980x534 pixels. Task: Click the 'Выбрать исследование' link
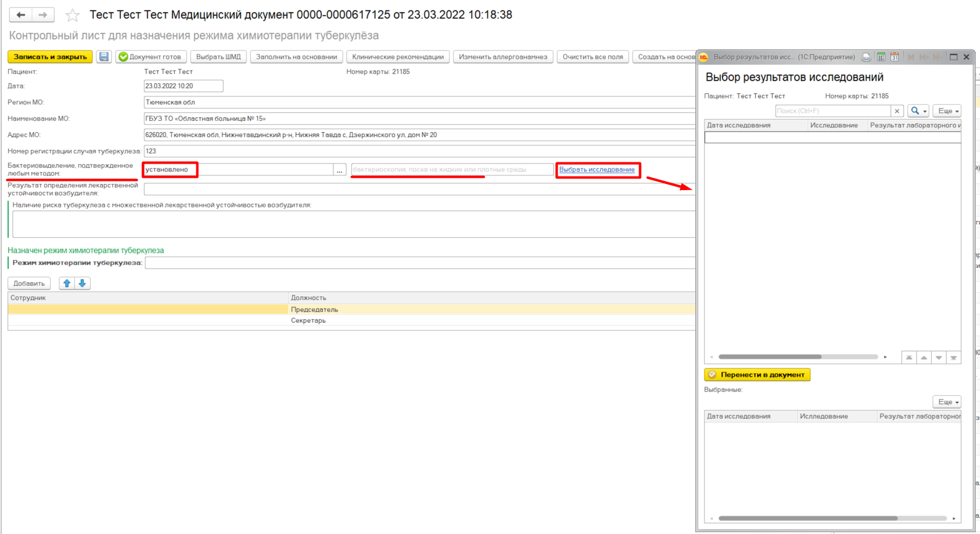tap(597, 170)
